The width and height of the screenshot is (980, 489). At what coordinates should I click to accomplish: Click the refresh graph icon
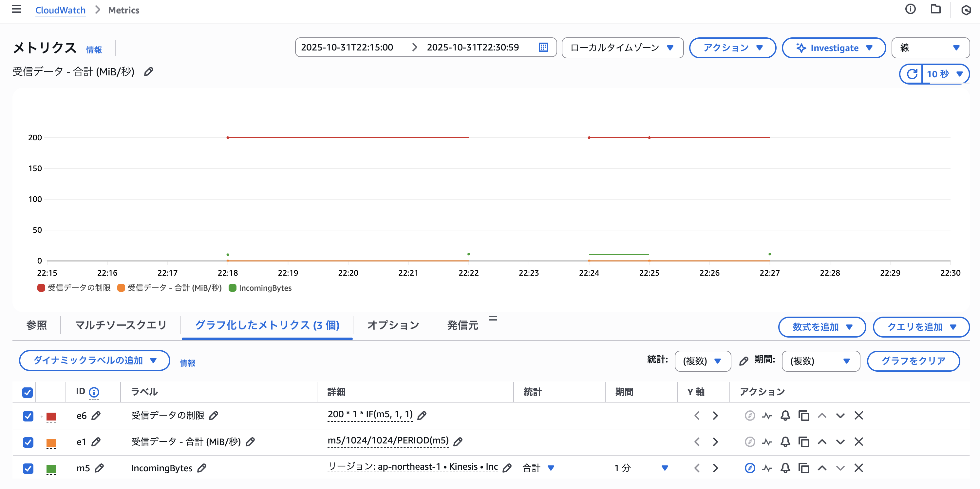(912, 74)
